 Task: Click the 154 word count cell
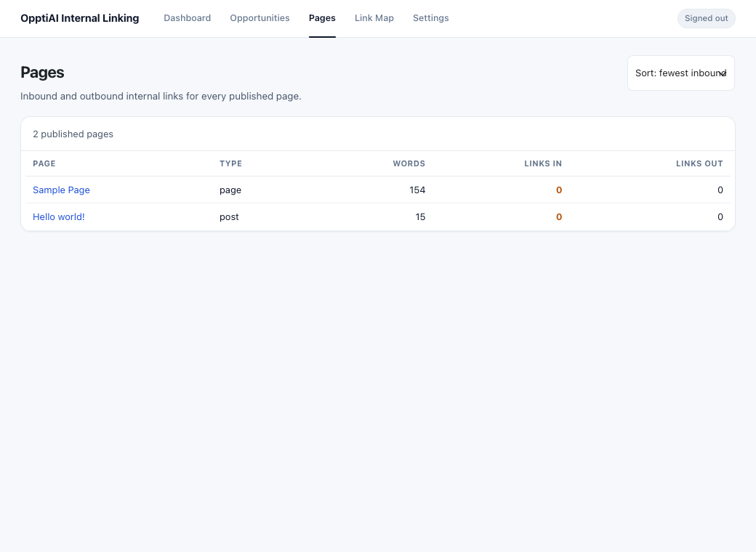click(417, 190)
